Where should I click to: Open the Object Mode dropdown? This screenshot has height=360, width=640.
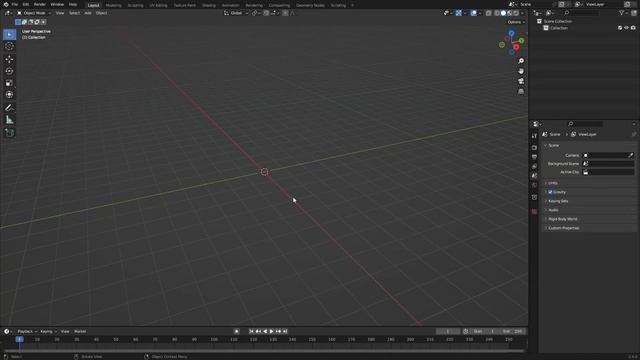pyautogui.click(x=34, y=13)
